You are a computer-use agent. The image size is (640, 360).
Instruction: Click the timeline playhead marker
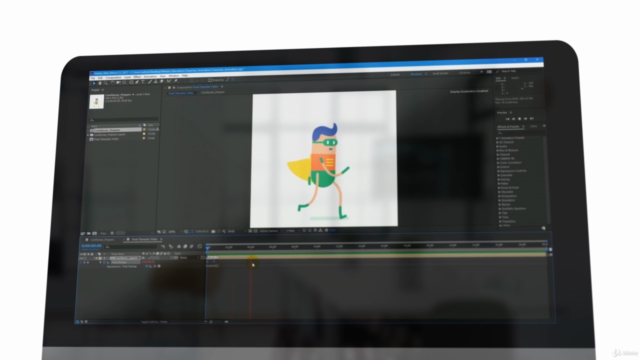click(208, 248)
